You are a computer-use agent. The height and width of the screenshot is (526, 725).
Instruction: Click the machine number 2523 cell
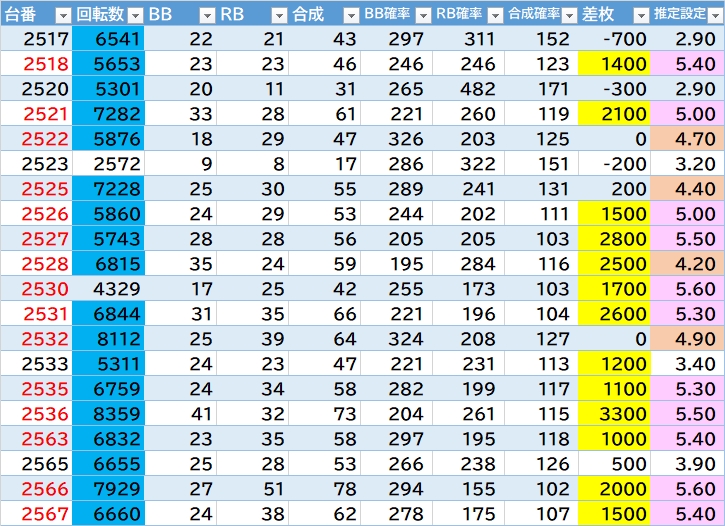pos(37,164)
